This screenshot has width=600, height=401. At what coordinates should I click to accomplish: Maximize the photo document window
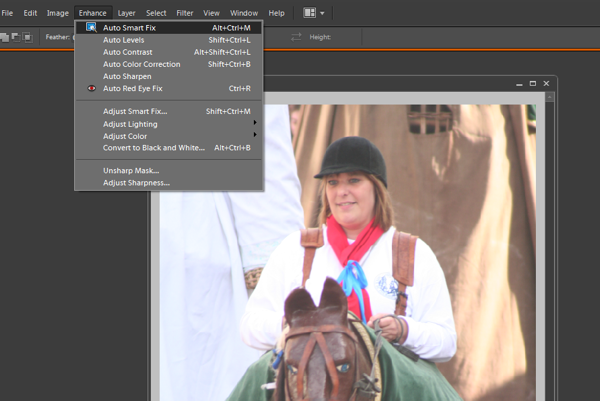click(532, 83)
